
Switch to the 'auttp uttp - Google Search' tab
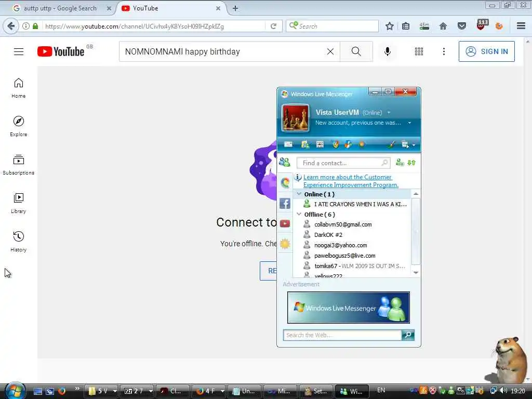[60, 8]
